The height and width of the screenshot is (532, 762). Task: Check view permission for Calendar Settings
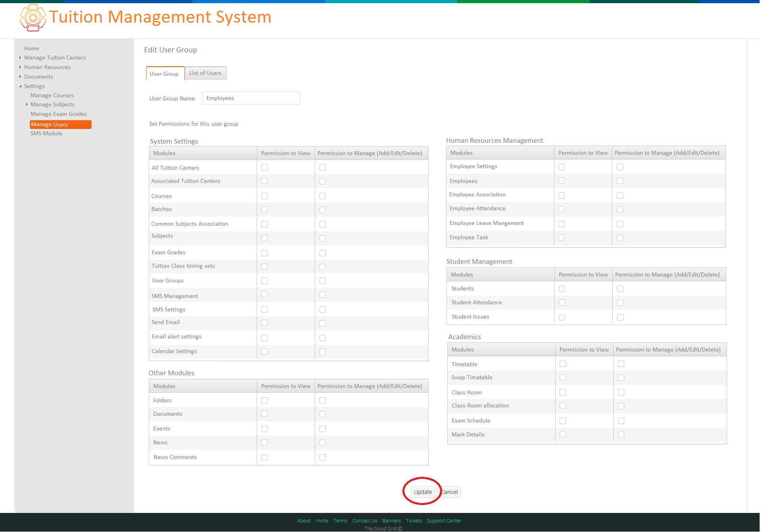264,352
